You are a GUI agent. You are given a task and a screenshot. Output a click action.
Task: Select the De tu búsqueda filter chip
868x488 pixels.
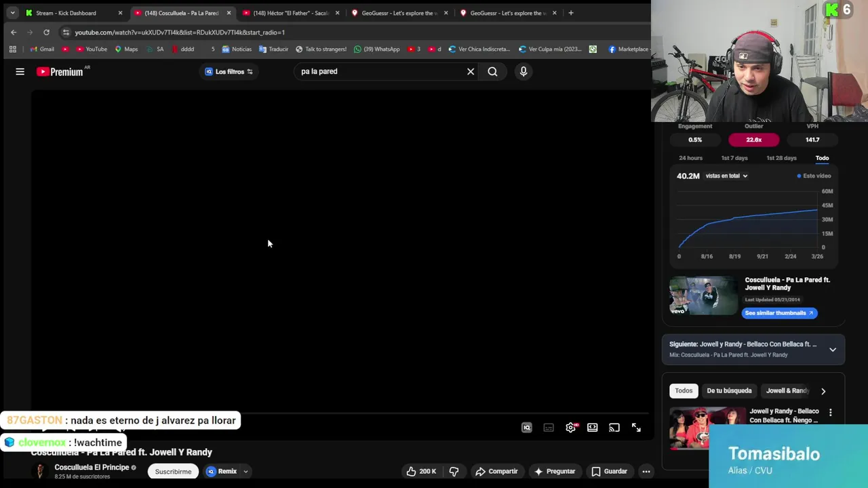[x=729, y=390]
